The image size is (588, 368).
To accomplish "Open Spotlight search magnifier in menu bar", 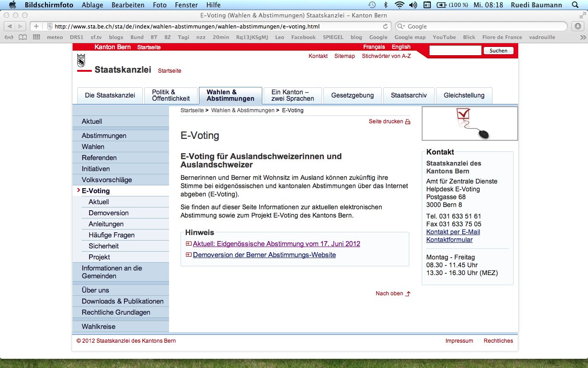I will click(x=575, y=5).
